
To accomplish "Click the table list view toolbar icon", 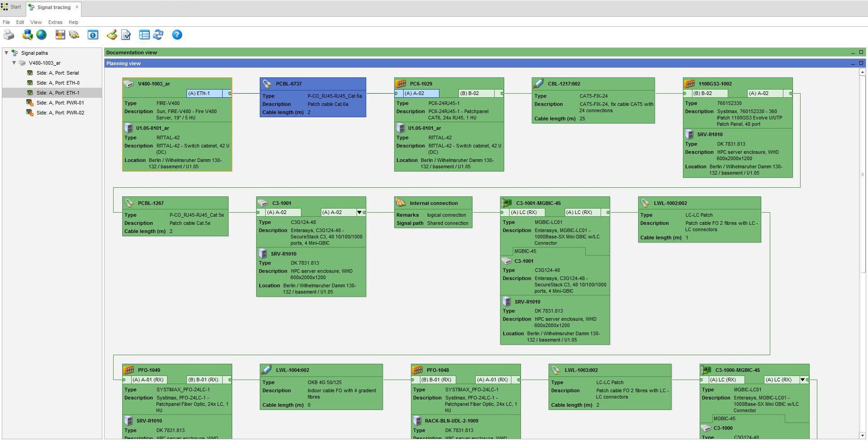I will point(144,35).
